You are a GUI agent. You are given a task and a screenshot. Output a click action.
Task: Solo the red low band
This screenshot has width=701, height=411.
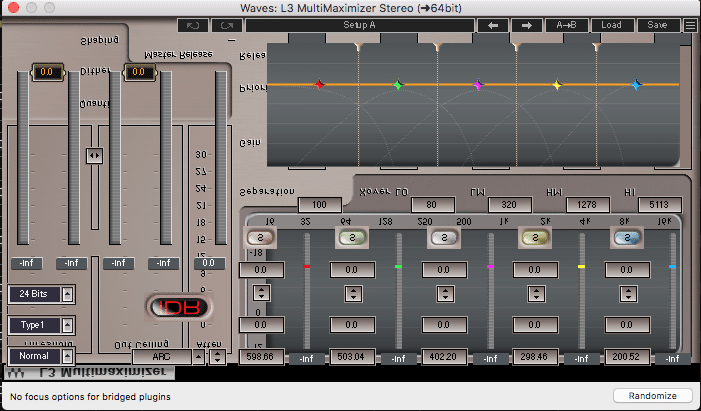point(260,237)
